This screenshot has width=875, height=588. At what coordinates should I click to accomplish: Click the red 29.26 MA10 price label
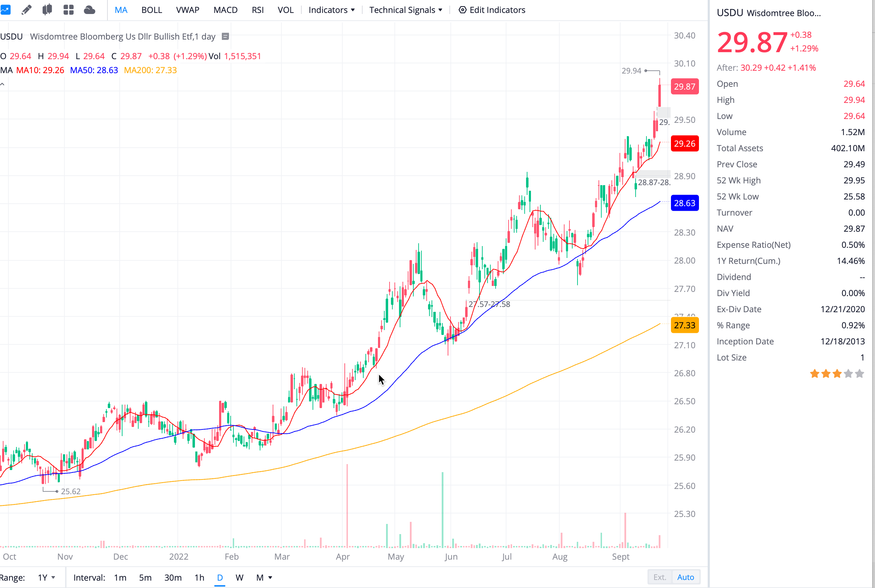[684, 143]
